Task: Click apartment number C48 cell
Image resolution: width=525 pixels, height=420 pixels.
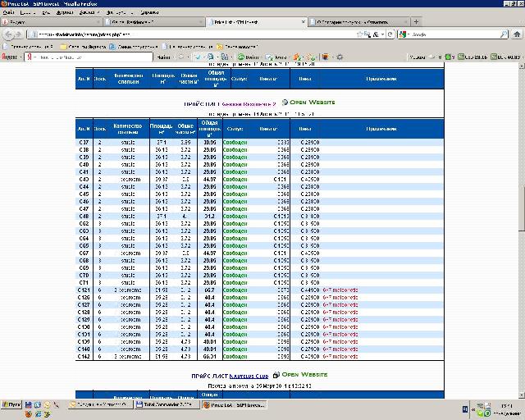Action: [84, 216]
